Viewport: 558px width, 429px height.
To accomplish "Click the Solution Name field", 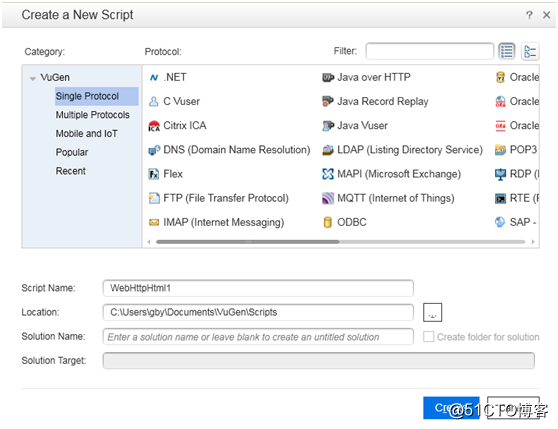I will pyautogui.click(x=258, y=337).
